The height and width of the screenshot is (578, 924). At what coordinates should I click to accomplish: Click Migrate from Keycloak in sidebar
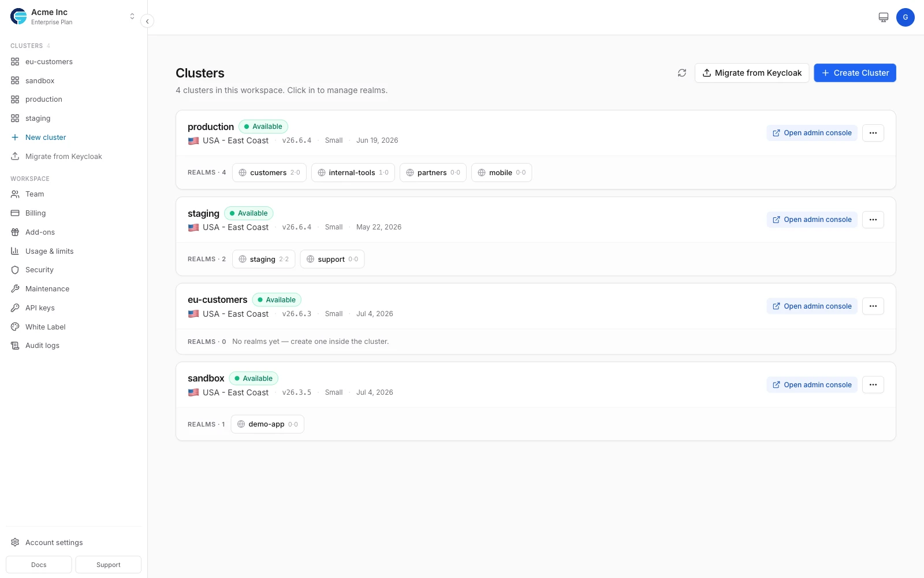(x=74, y=157)
